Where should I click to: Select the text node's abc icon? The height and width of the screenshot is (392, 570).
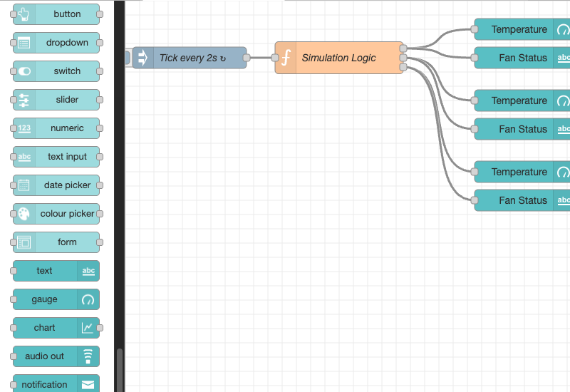(88, 271)
